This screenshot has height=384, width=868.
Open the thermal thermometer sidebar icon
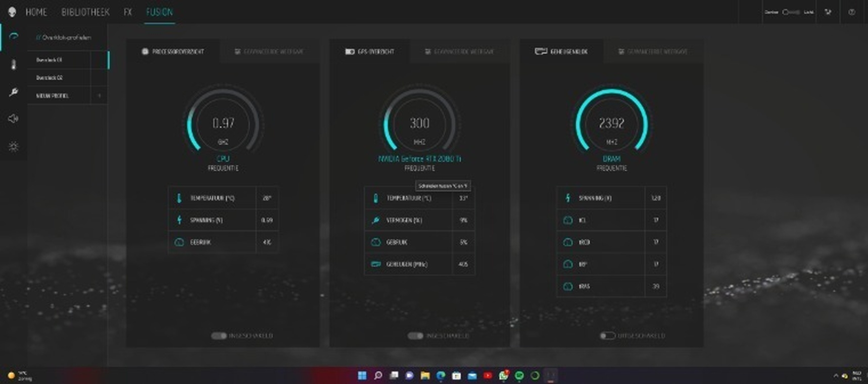pyautogui.click(x=14, y=64)
